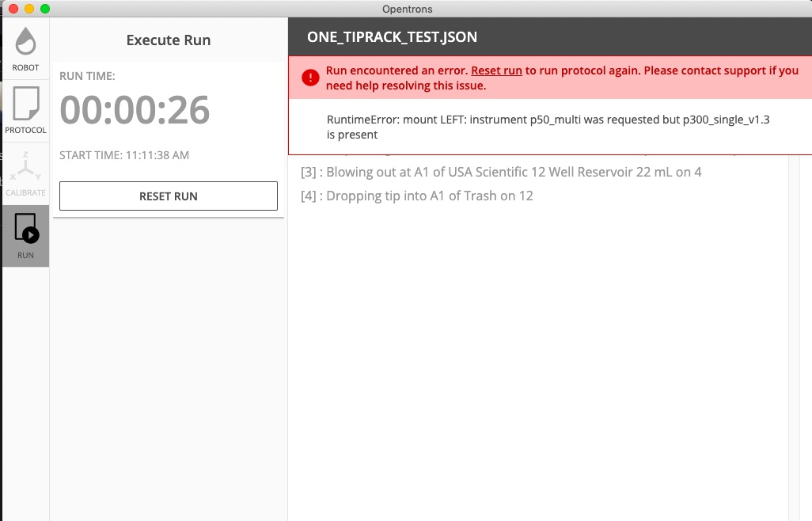Screen dimensions: 812x521
Task: Click the red error exclamation icon
Action: point(310,78)
